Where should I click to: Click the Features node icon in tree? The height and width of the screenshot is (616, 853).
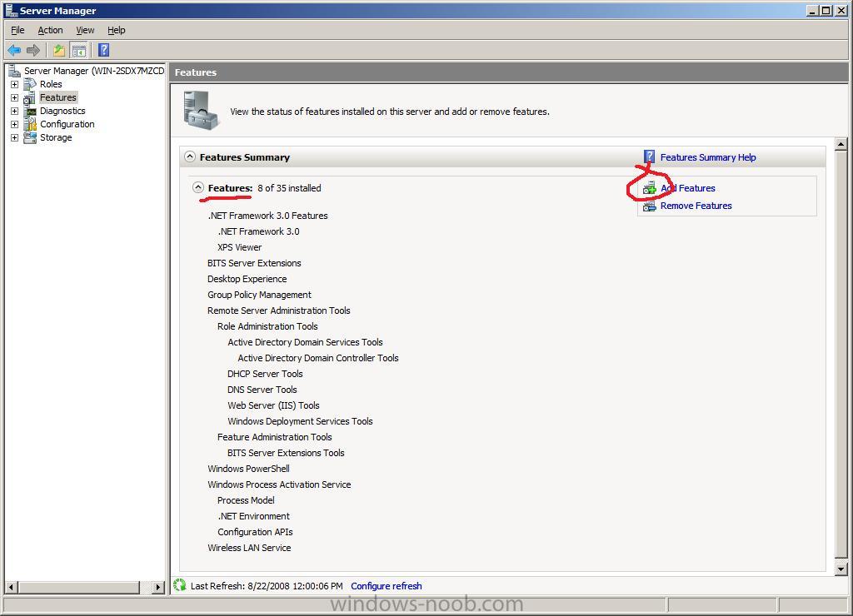[x=30, y=98]
